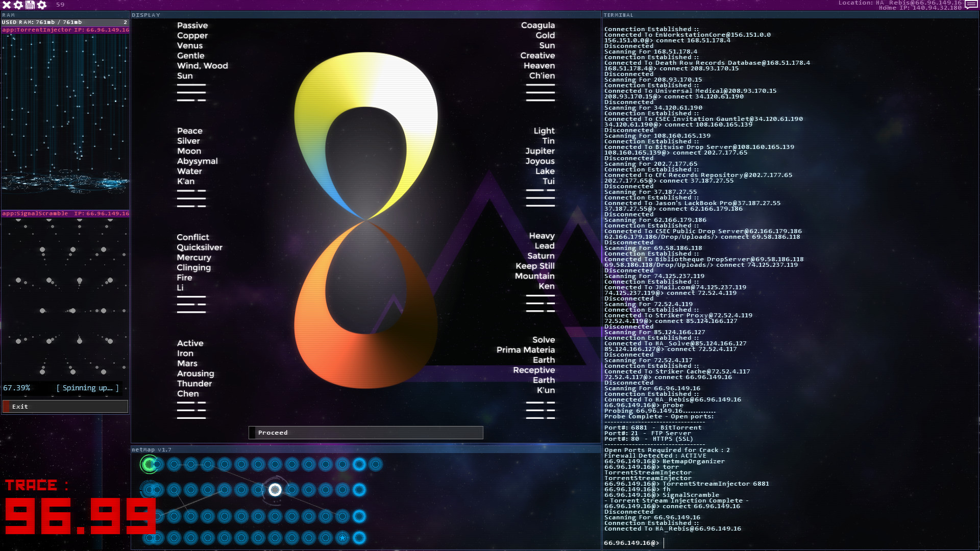Toggle a trigram line under K'un
The width and height of the screenshot is (980, 551).
point(540,403)
